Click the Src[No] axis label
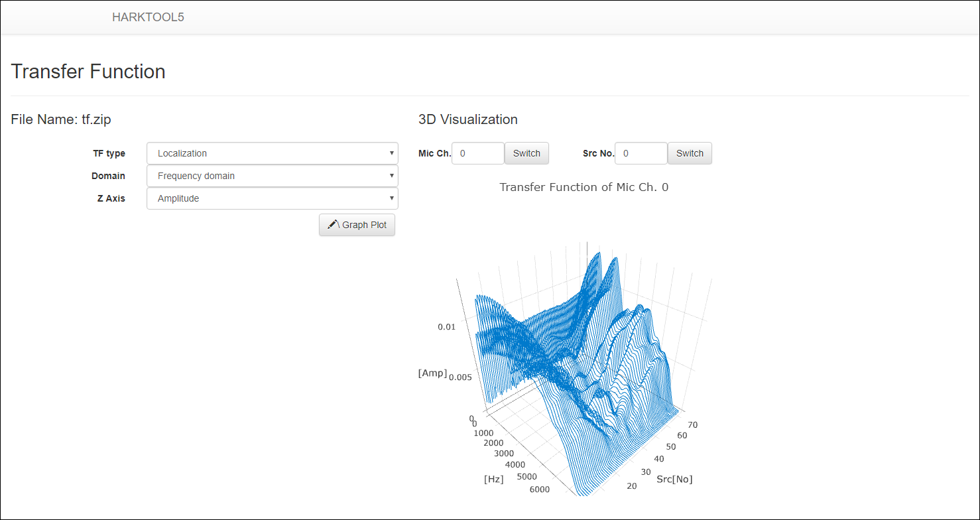Screen dimensions: 980x520 tap(674, 479)
